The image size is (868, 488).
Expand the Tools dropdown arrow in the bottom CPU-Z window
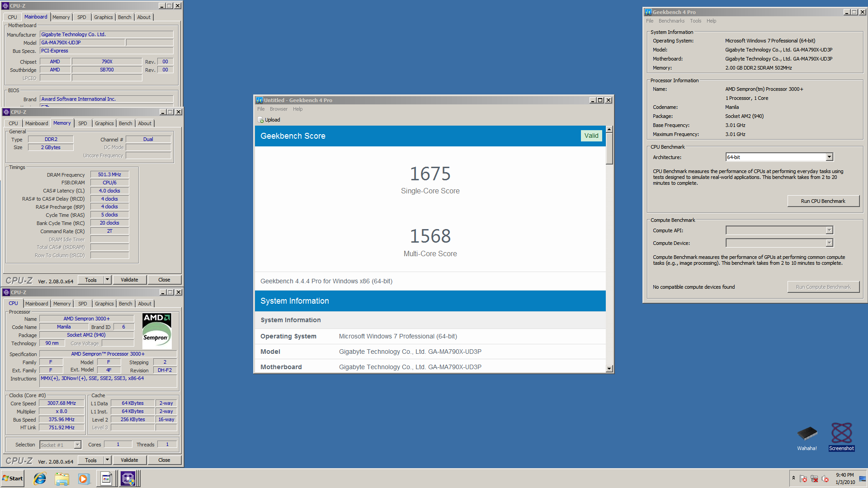point(107,460)
